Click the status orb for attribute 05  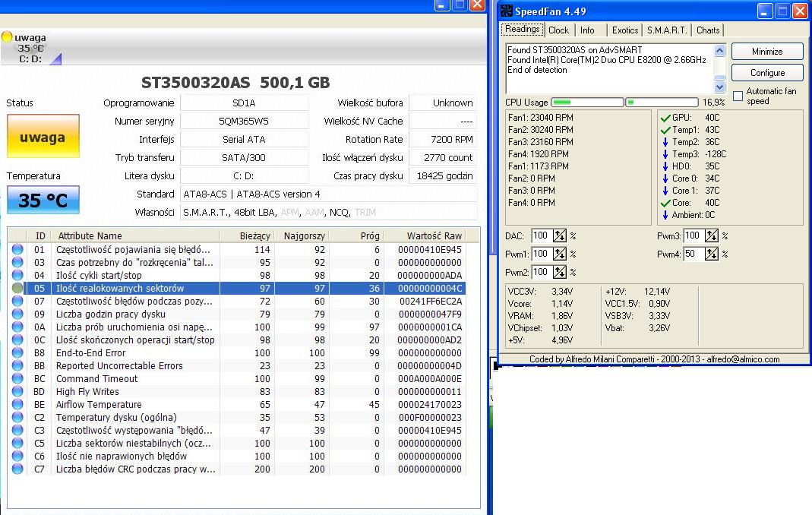pyautogui.click(x=17, y=288)
